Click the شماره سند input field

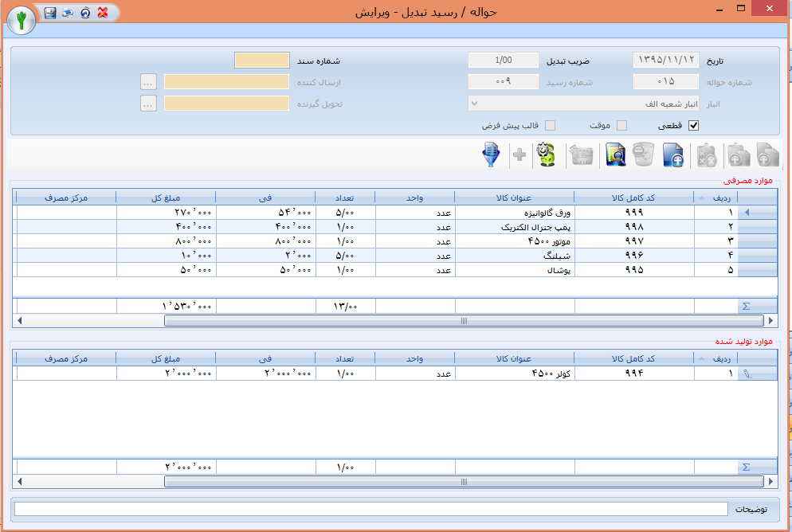[261, 61]
